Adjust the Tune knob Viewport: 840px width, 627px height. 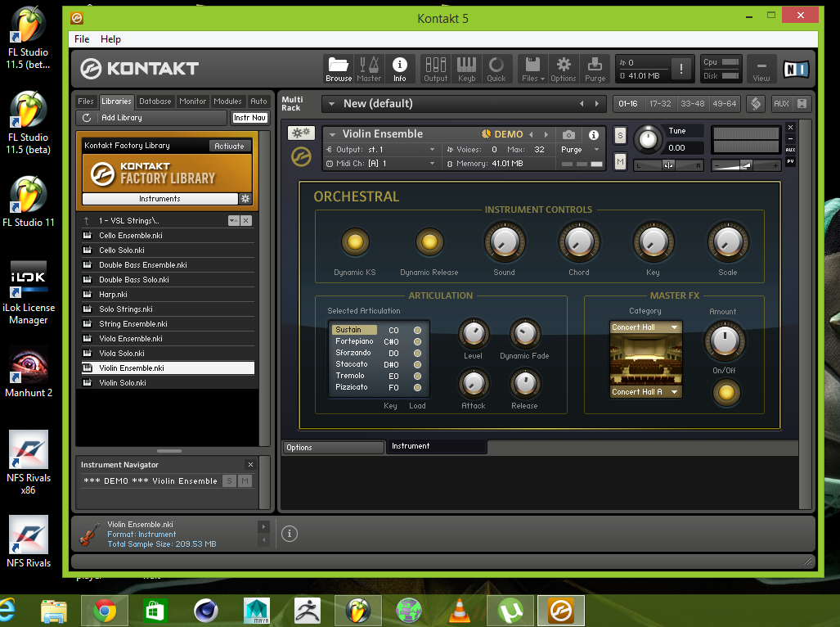coord(649,139)
